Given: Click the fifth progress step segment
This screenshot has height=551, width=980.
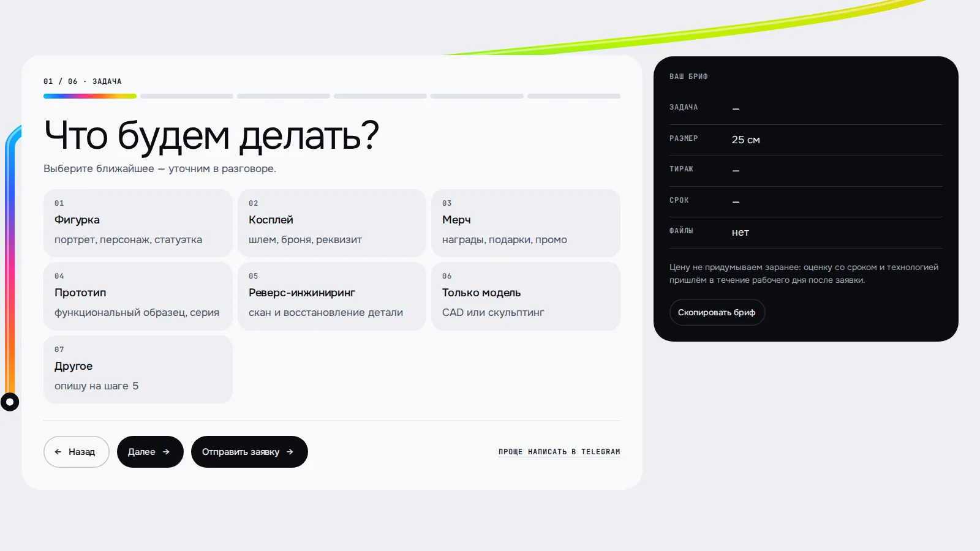Looking at the screenshot, I should click(x=477, y=96).
